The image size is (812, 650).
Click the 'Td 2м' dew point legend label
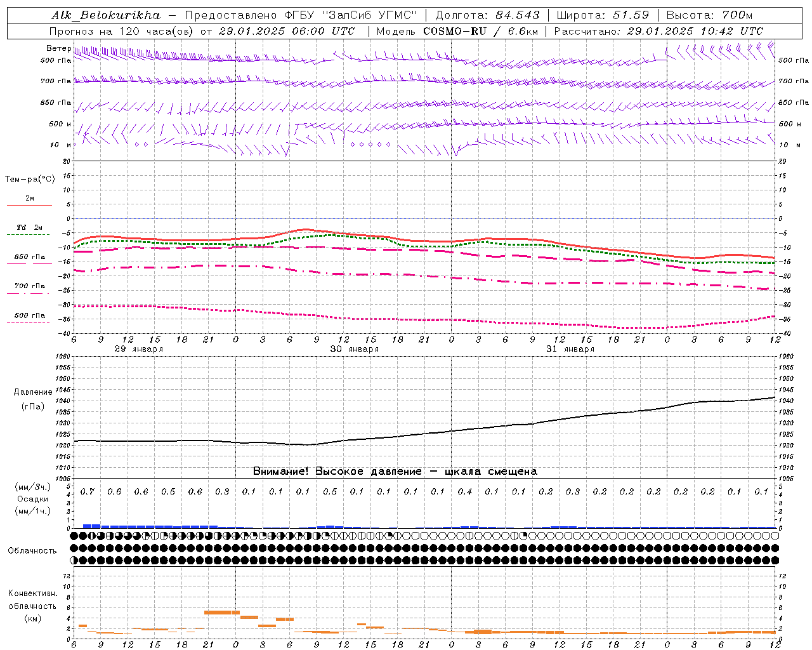tap(29, 227)
